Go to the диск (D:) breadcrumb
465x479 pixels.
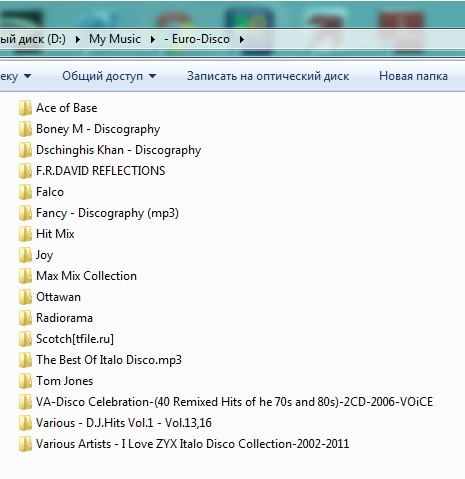click(33, 39)
